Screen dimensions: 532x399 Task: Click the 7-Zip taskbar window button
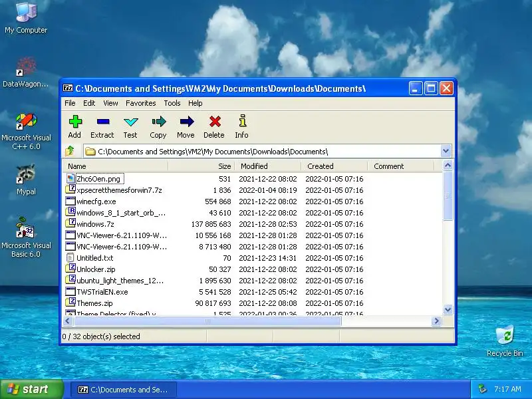click(124, 390)
